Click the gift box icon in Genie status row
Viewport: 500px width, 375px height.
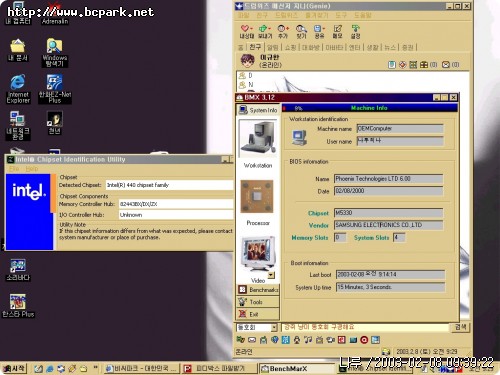coord(424,65)
